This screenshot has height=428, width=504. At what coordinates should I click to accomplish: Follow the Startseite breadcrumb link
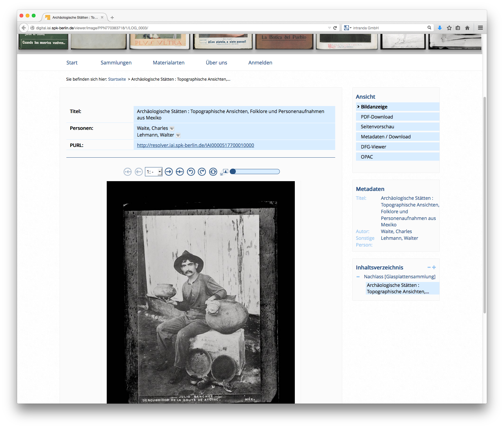tap(117, 79)
